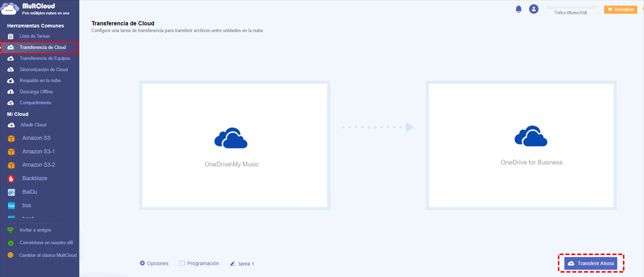
Task: Select Amazon S3-2 cloud entry
Action: (39, 165)
